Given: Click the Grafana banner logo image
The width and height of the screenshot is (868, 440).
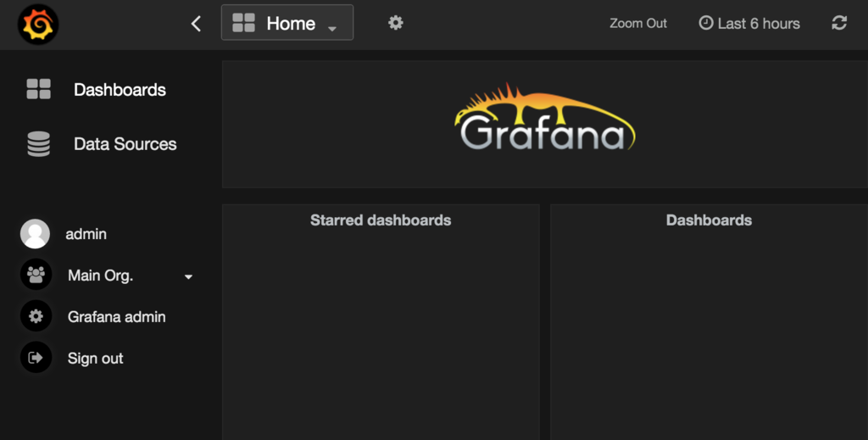Looking at the screenshot, I should 545,117.
